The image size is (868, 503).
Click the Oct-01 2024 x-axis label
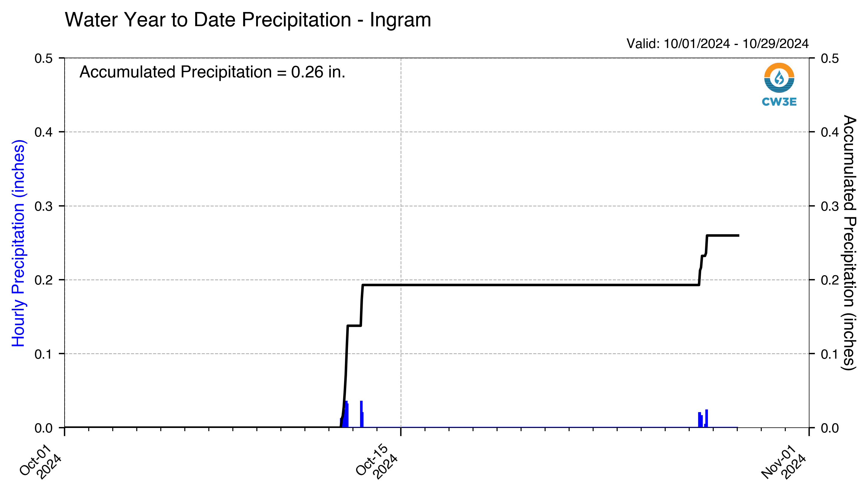click(x=41, y=462)
